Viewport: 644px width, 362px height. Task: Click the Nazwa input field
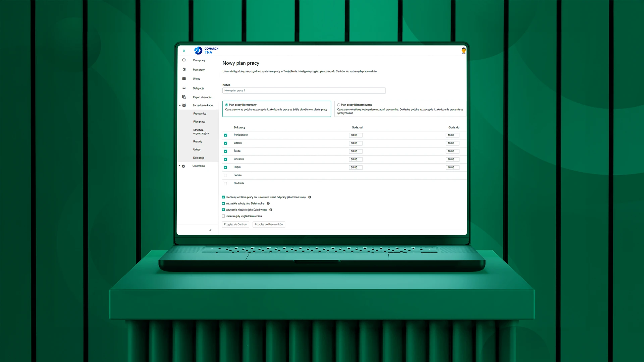tap(304, 90)
